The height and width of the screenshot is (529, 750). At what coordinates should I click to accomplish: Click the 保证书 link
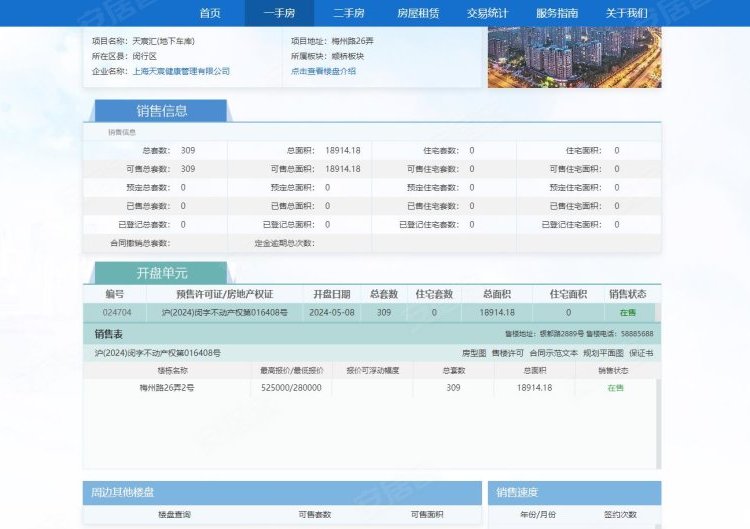[x=641, y=353]
